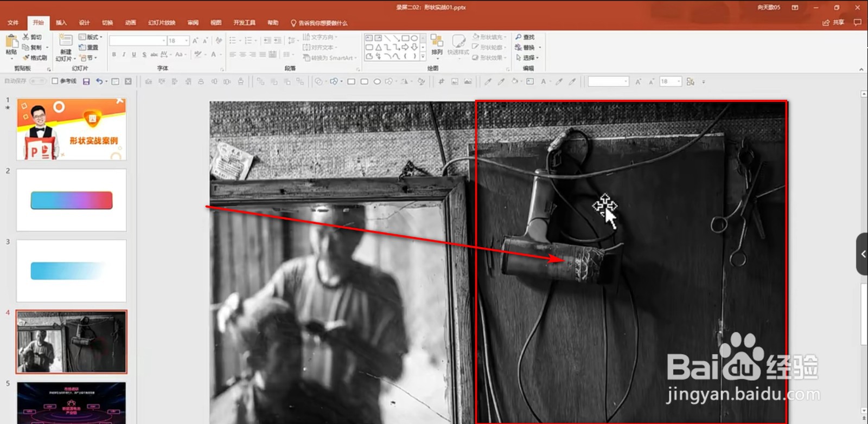Click the Paste (粘贴) clipboard icon

tap(11, 41)
